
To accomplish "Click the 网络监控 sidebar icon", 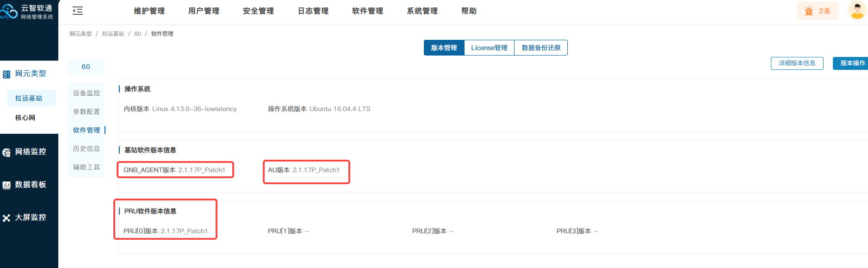I will coord(6,152).
